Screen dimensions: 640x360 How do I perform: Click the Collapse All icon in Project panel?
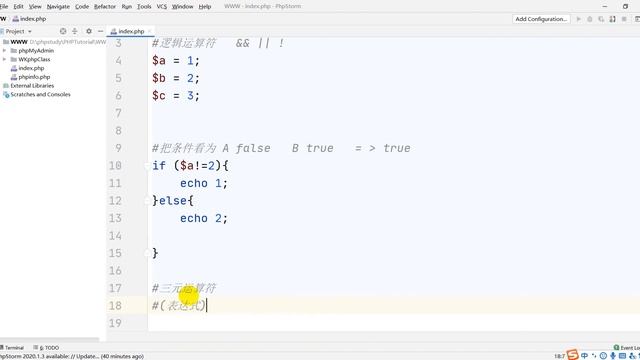click(75, 31)
